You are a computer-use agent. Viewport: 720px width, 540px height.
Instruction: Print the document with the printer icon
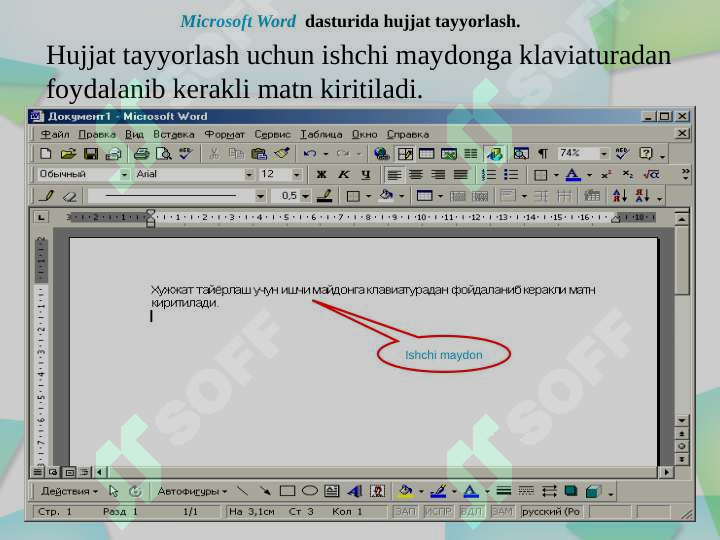(141, 153)
